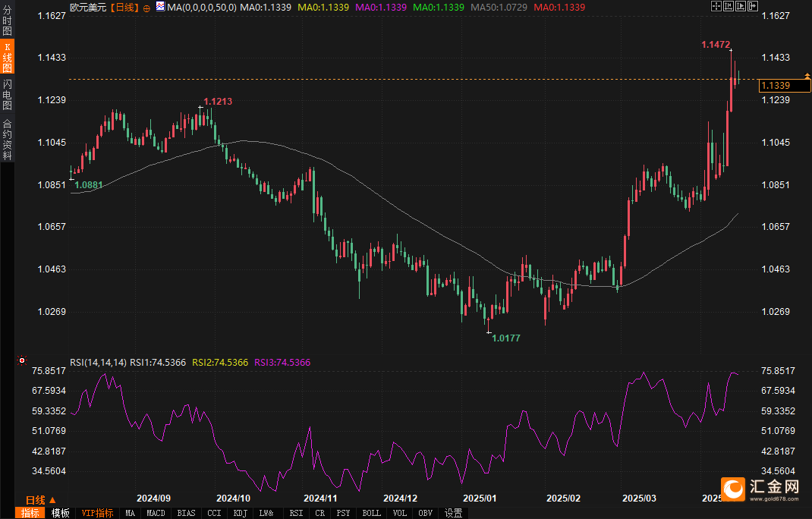This screenshot has height=519, width=812.
Task: Click the current price tag 1.1339
Action: [x=785, y=86]
